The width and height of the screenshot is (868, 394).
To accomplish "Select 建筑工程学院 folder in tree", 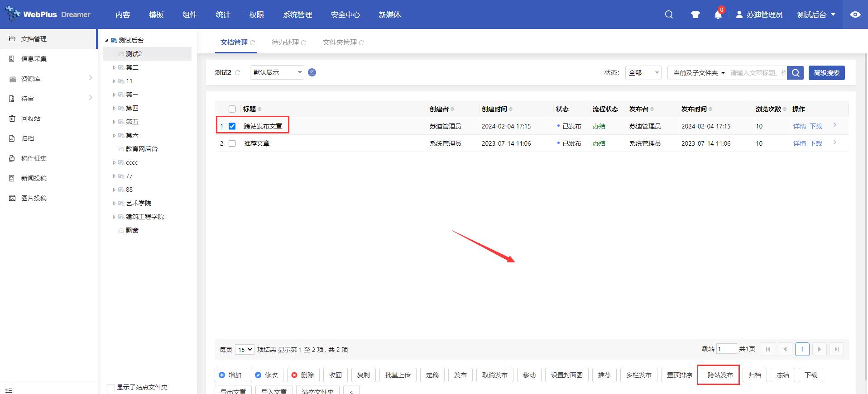I will coord(144,217).
